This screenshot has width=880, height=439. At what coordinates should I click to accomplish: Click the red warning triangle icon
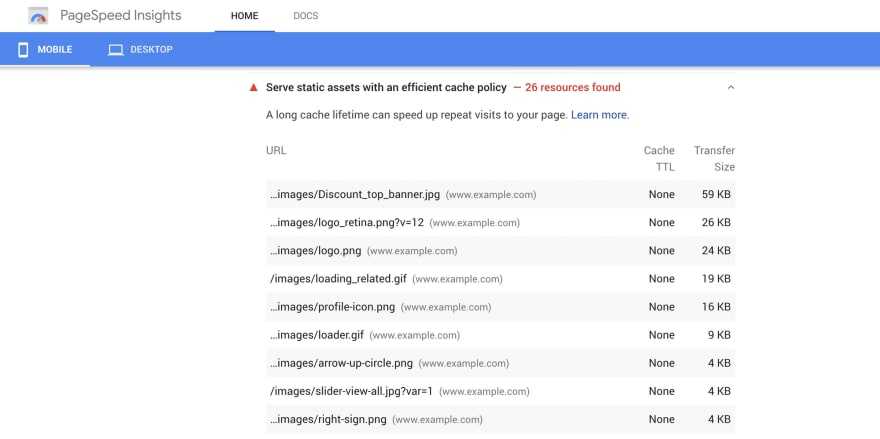(x=253, y=88)
